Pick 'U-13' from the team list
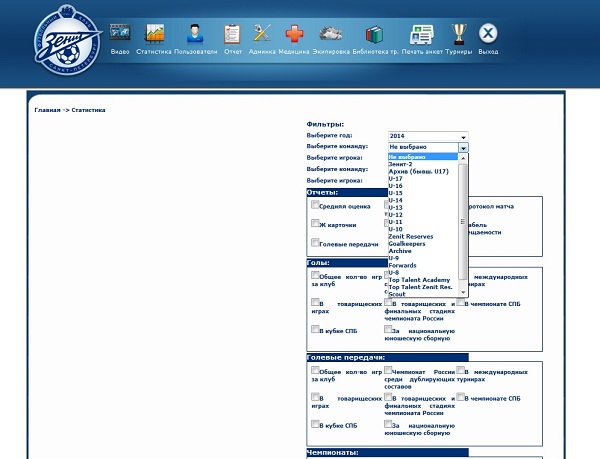The height and width of the screenshot is (459, 600). tap(423, 208)
